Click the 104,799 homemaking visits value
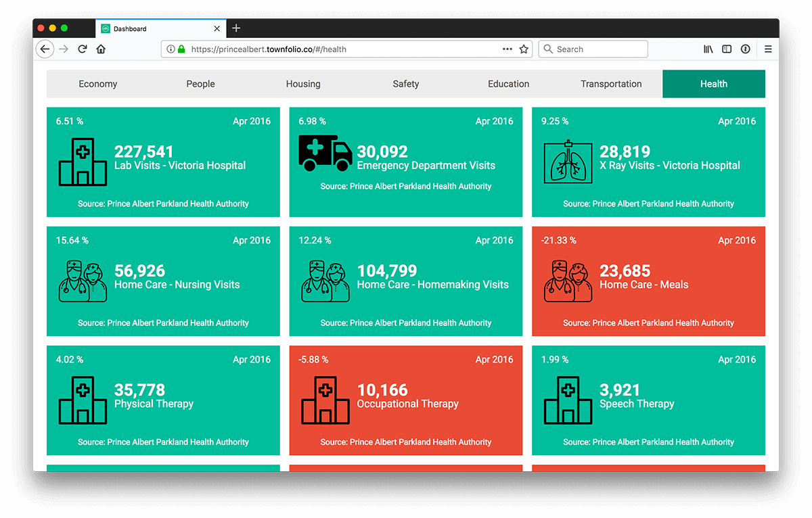Image resolution: width=812 pixels, height=518 pixels. click(x=387, y=270)
